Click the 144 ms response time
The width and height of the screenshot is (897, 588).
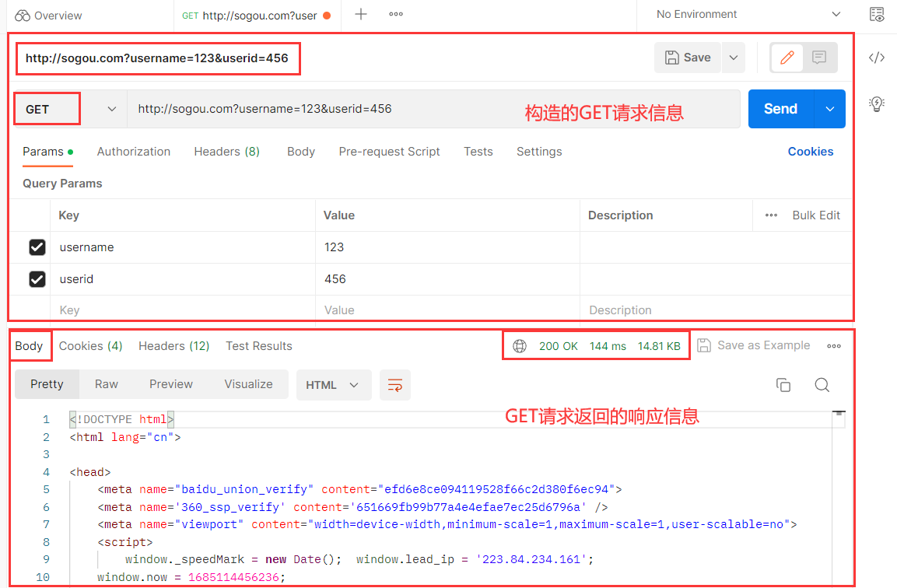[608, 346]
